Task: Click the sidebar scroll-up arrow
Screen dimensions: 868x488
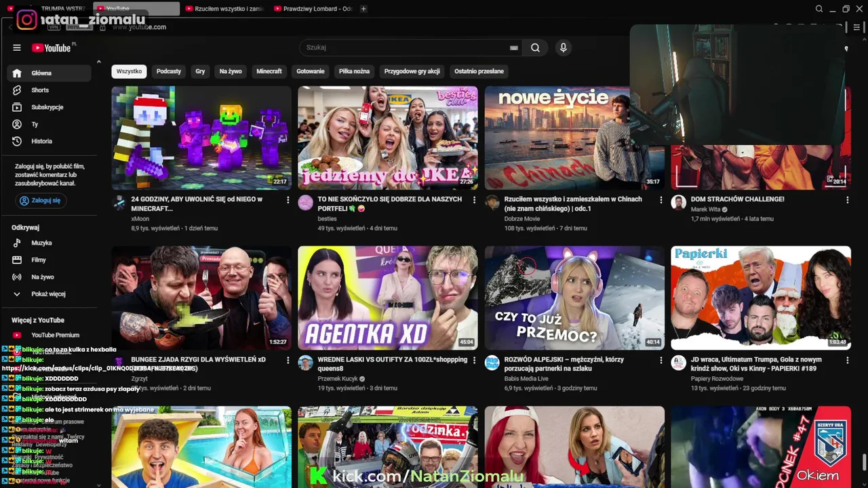Action: tap(99, 62)
